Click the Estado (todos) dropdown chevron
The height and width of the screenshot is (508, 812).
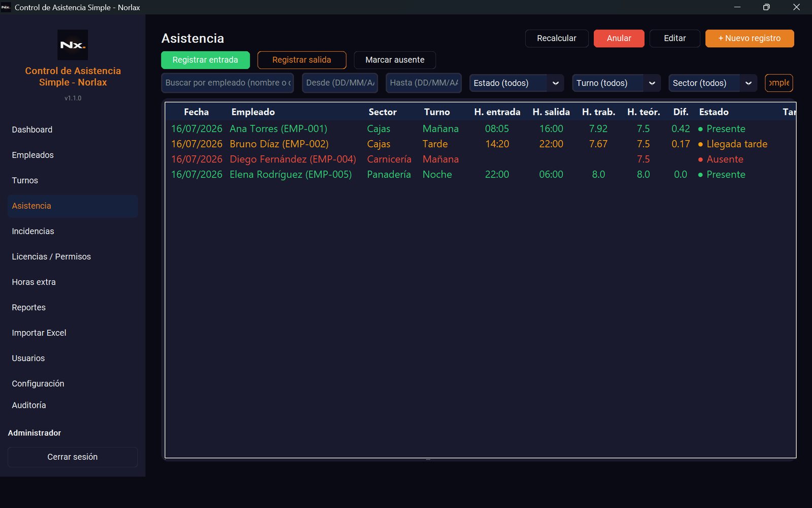point(555,83)
